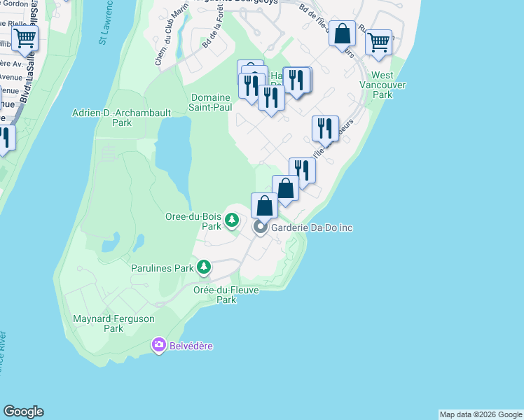Click the West Vancouver Park label
Screen dimensions: 524x420
(x=382, y=85)
